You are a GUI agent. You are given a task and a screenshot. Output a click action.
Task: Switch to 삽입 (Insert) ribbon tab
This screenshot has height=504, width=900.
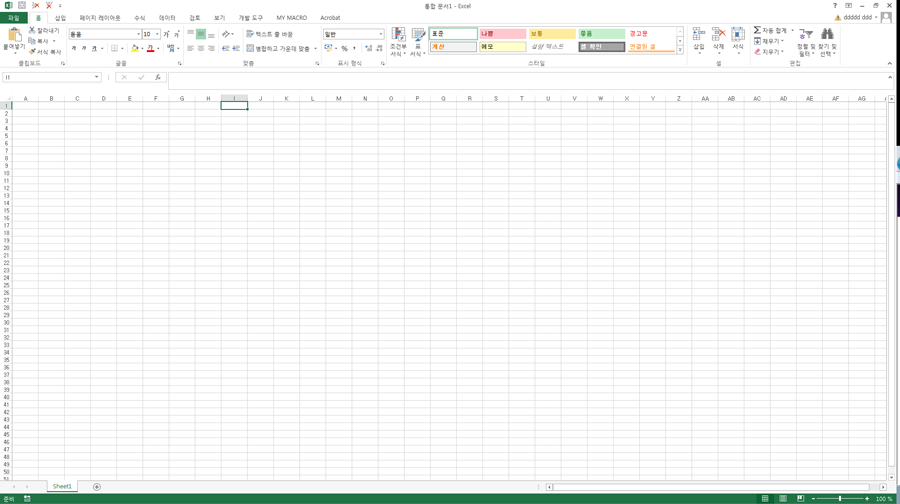pyautogui.click(x=60, y=18)
